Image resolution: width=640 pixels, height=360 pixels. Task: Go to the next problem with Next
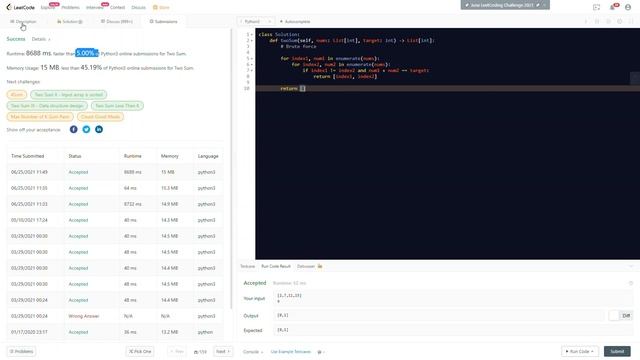[x=223, y=351]
